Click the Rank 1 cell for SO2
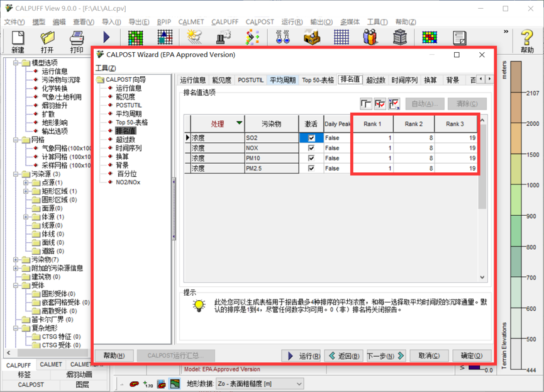The image size is (544, 392). click(x=373, y=138)
